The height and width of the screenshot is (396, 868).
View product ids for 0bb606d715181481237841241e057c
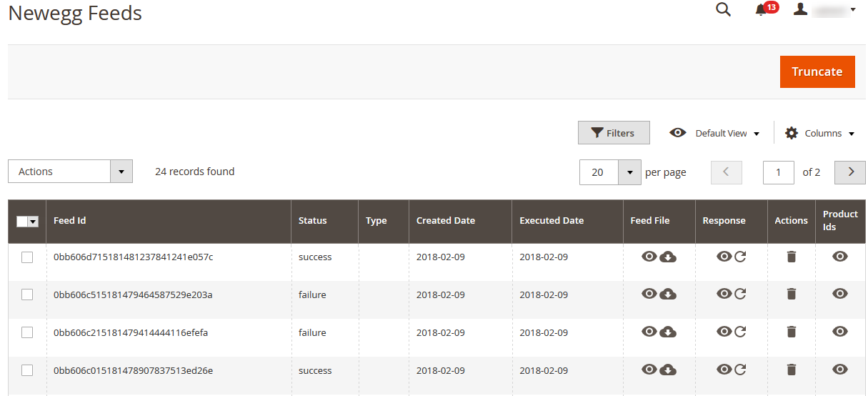point(840,256)
